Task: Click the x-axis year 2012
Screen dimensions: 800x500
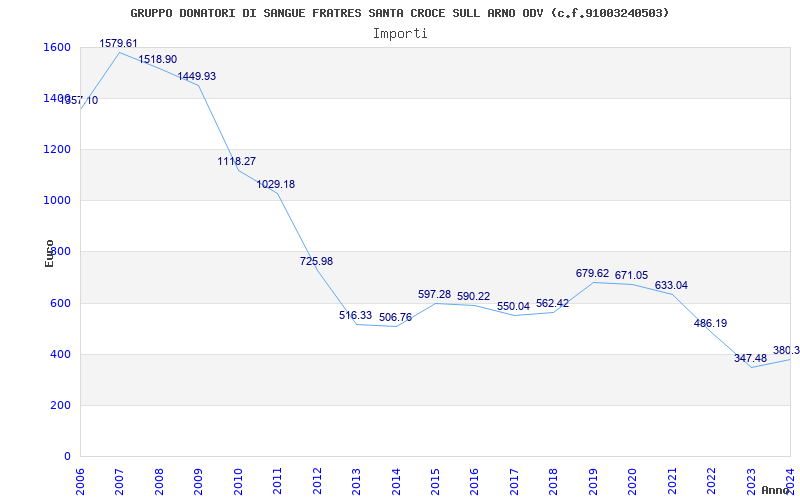Action: (317, 482)
